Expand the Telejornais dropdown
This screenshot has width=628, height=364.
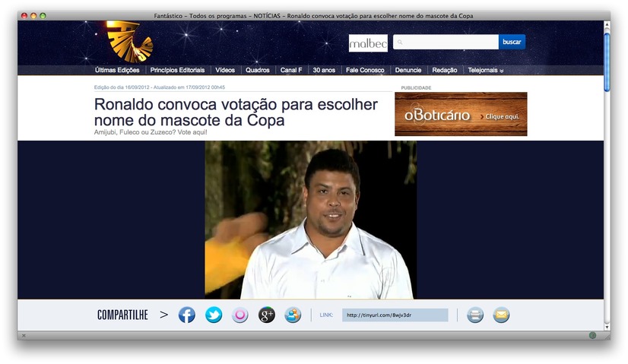(485, 70)
